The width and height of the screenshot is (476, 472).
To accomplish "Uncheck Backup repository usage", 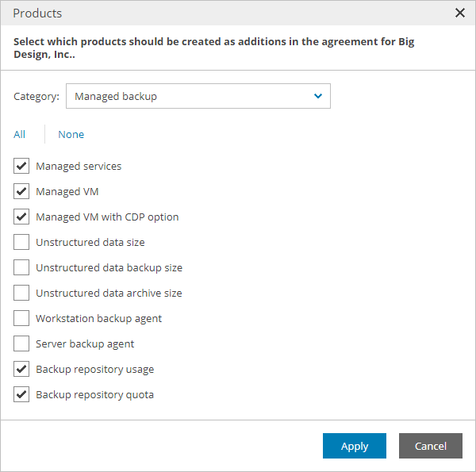I will point(21,369).
